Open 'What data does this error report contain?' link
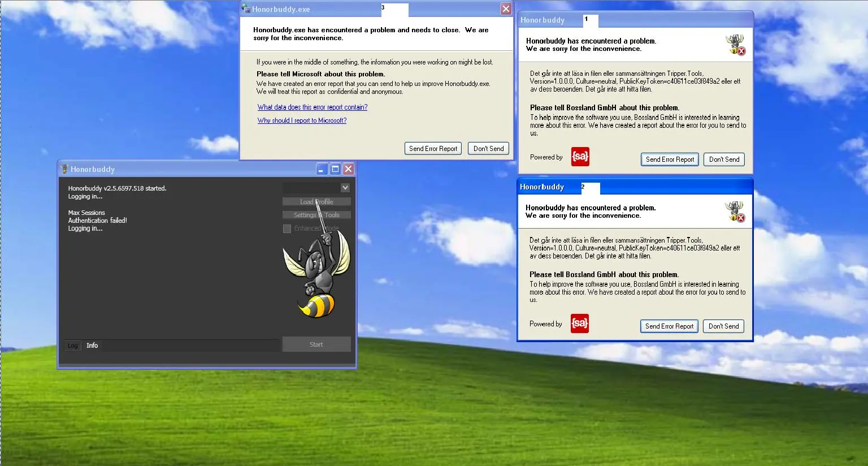The image size is (868, 466). [x=313, y=107]
